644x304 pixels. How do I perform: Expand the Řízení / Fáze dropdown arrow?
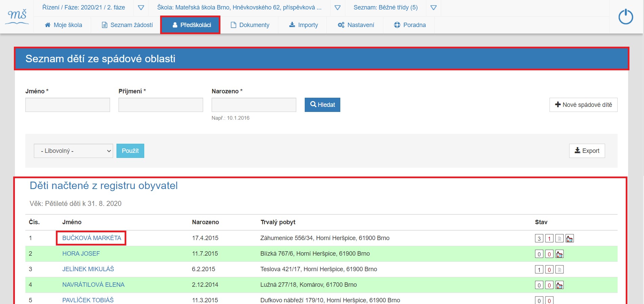pos(141,8)
